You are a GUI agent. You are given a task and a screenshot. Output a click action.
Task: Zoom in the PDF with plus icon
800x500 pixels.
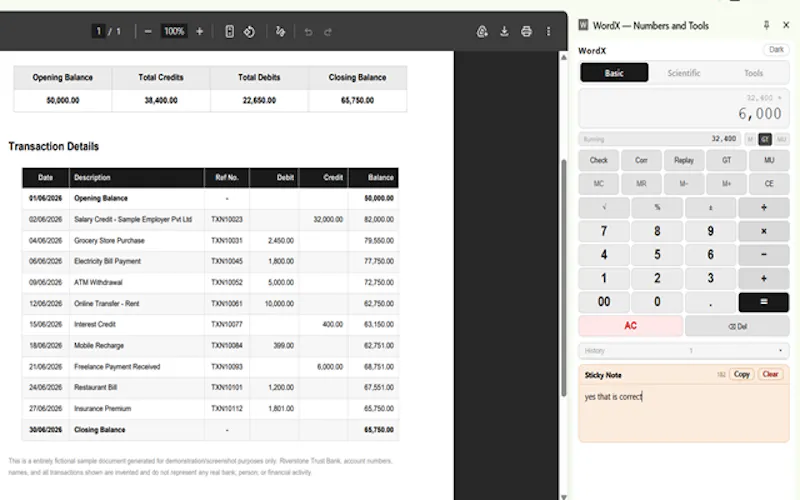[x=199, y=32]
